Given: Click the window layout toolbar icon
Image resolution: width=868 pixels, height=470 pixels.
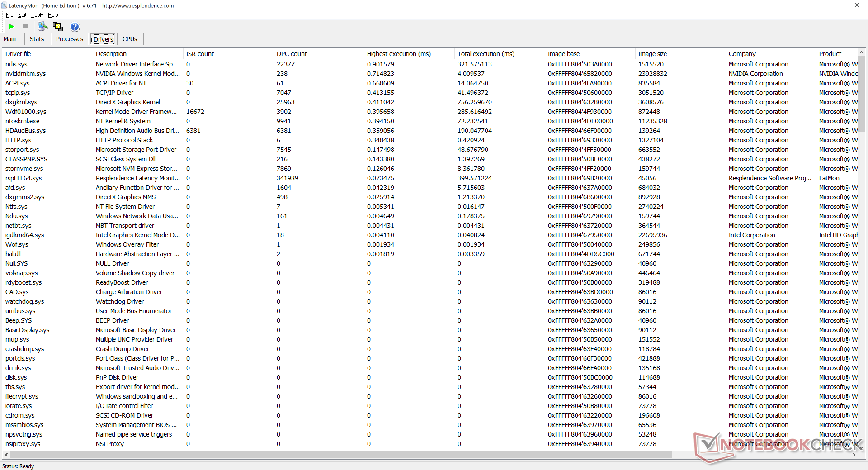Looking at the screenshot, I should [58, 27].
